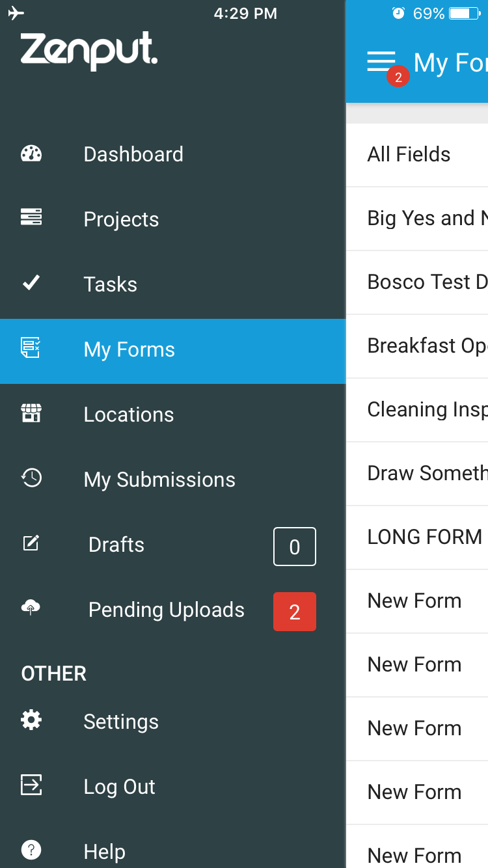The image size is (488, 868).
Task: Toggle the hamburger menu button
Action: 381,62
